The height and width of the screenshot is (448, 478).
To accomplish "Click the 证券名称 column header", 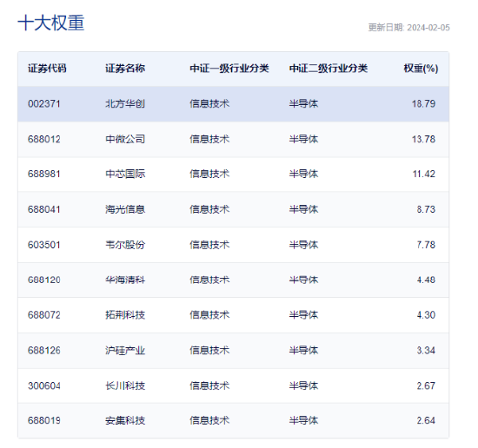I will click(125, 69).
